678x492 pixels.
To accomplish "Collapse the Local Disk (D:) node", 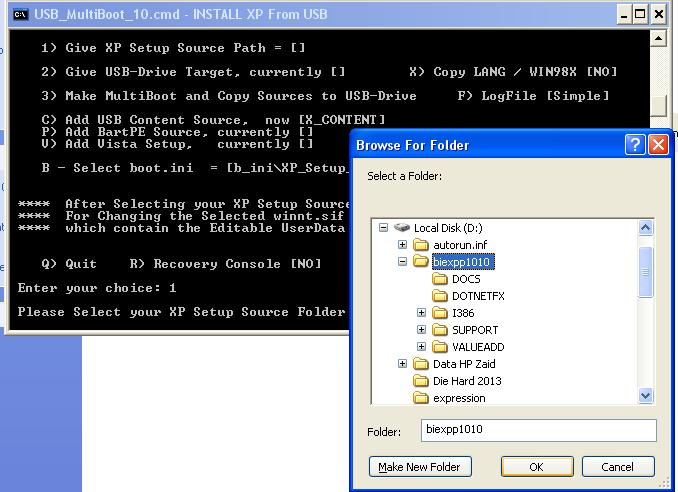I will point(383,227).
